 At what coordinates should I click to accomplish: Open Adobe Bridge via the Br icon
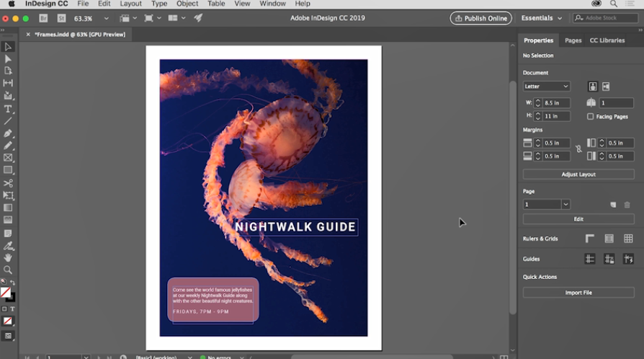click(x=44, y=18)
